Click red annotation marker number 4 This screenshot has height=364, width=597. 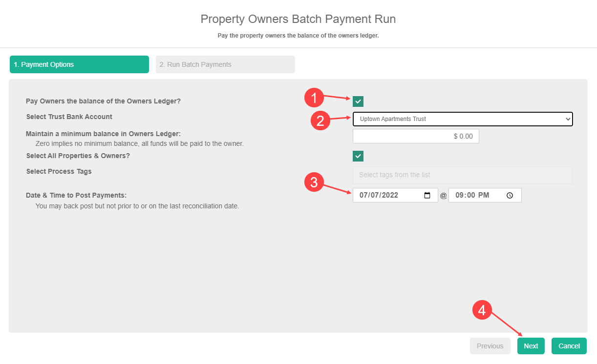pyautogui.click(x=482, y=310)
